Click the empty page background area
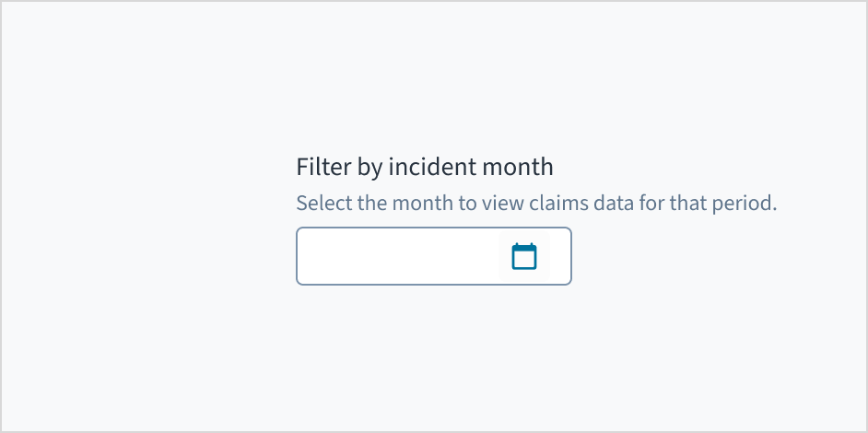868x433 pixels. 138,350
